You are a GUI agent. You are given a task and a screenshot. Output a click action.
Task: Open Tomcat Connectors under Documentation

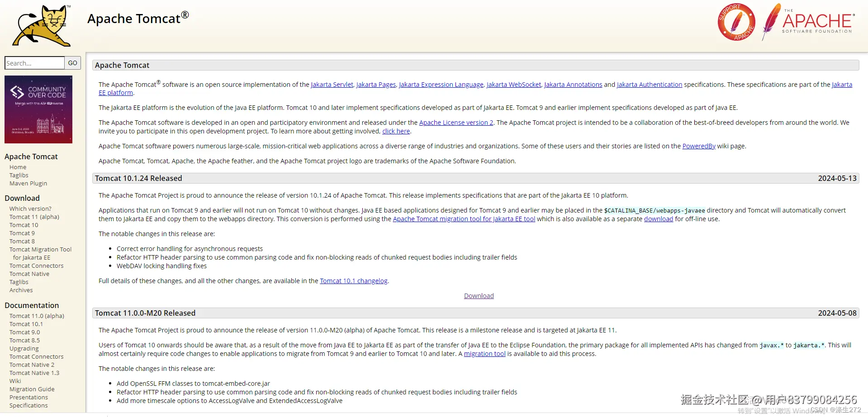(36, 356)
